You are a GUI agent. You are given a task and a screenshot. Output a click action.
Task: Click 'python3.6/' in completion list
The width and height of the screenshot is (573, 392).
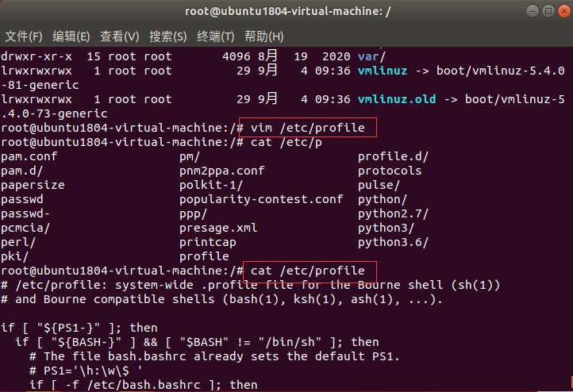393,242
